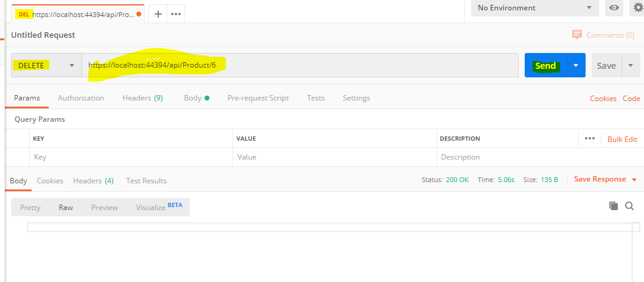Switch response view to Preview

[104, 208]
